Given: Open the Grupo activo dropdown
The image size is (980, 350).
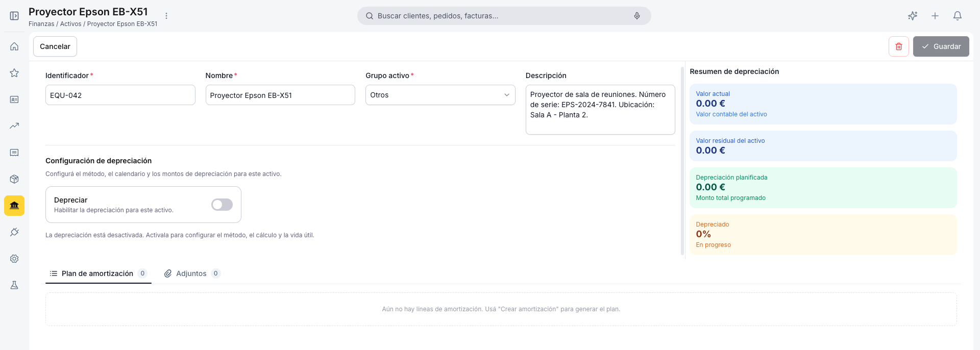Looking at the screenshot, I should tap(440, 95).
